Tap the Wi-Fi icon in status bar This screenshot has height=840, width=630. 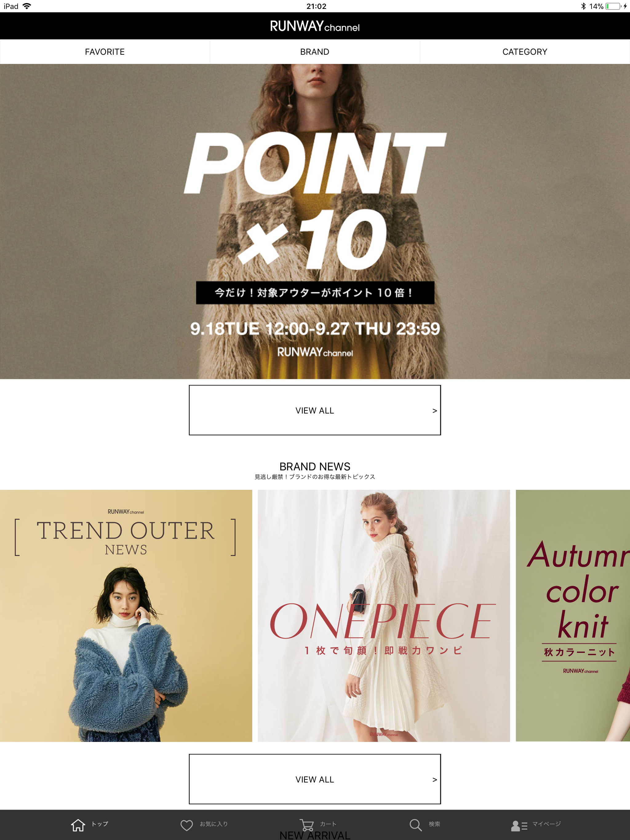pos(27,6)
